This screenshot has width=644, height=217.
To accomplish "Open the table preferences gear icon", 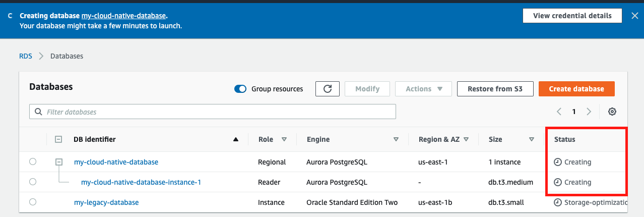I will tap(612, 112).
